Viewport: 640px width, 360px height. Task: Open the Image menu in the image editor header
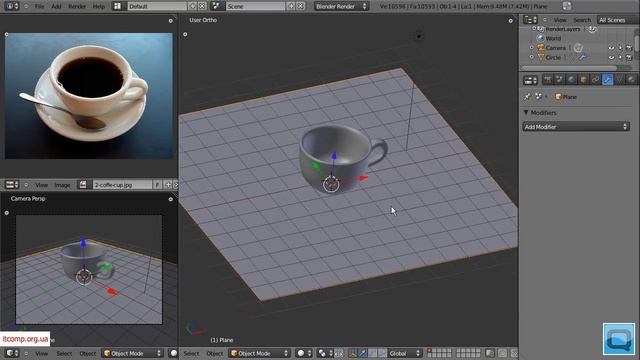click(62, 185)
